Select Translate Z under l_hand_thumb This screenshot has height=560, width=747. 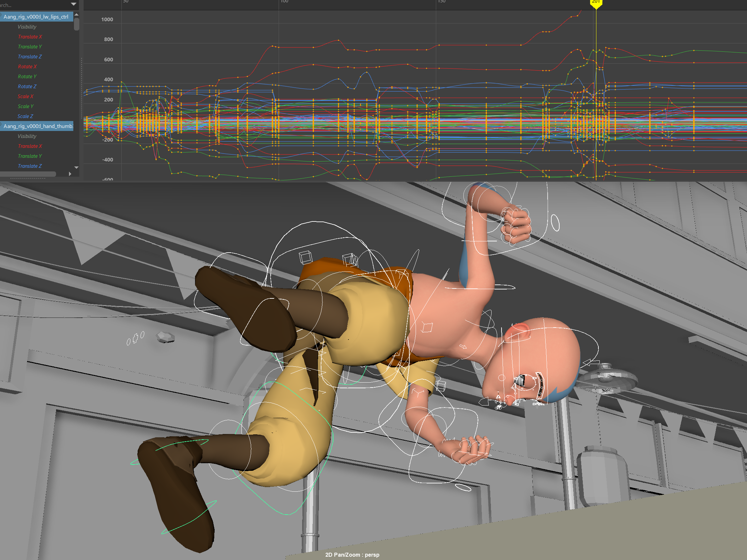pos(30,166)
